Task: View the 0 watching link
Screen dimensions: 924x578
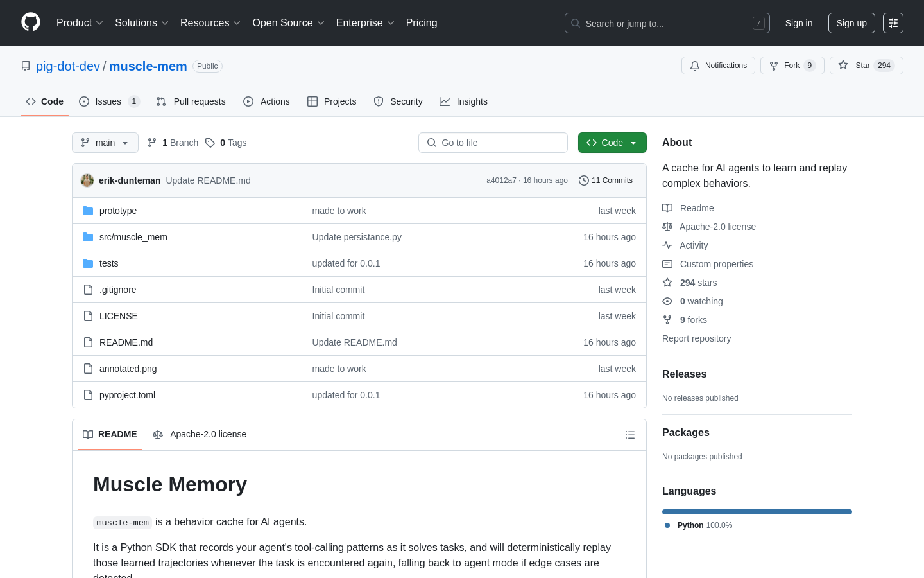Action: (692, 301)
